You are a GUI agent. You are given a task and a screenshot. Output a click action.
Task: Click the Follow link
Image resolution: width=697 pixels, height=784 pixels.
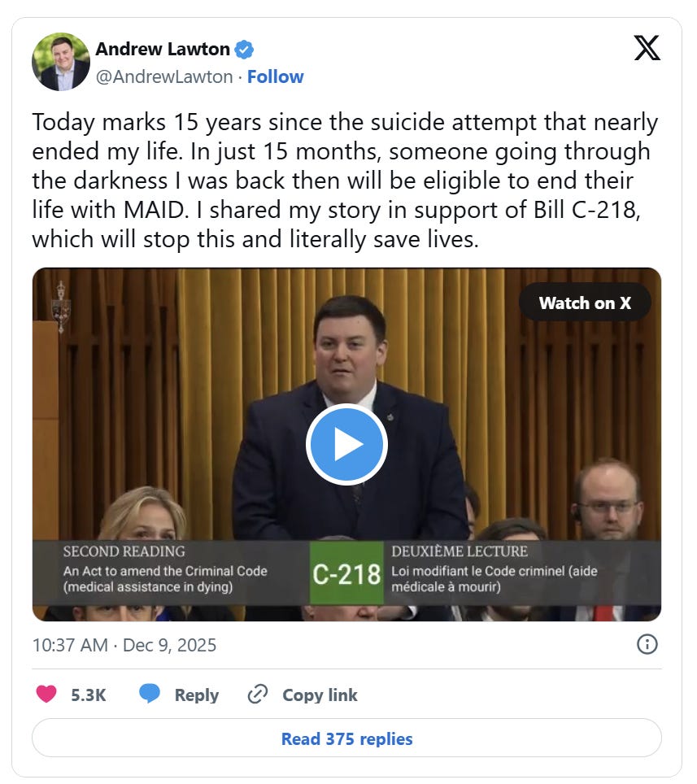click(276, 76)
